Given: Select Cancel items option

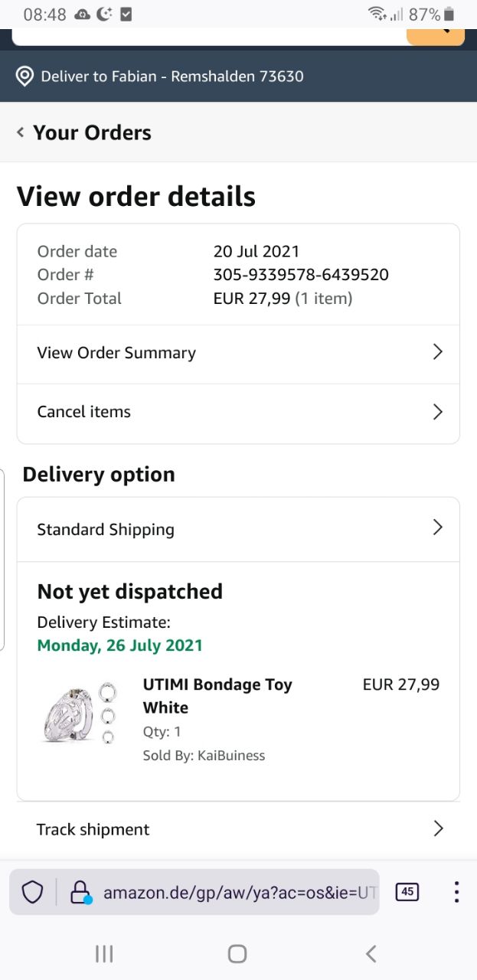Looking at the screenshot, I should tap(84, 412).
